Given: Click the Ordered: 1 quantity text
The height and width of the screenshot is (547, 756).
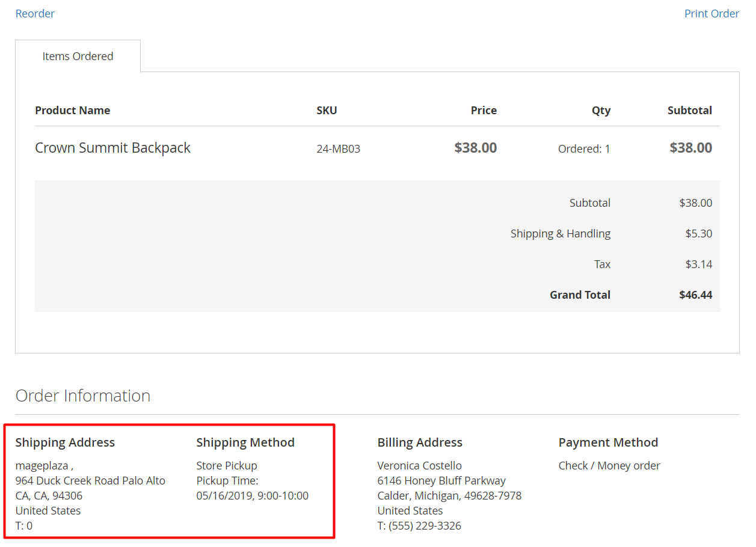Looking at the screenshot, I should click(583, 148).
